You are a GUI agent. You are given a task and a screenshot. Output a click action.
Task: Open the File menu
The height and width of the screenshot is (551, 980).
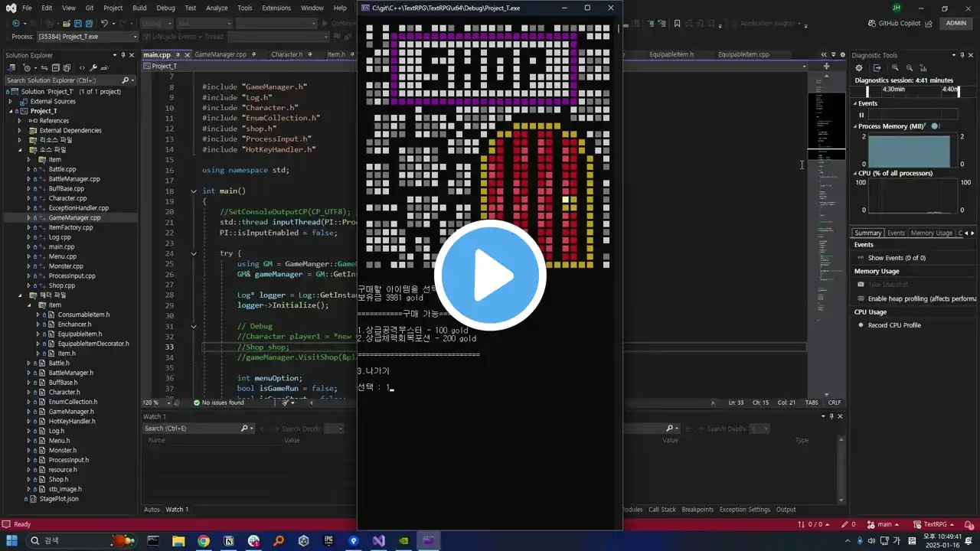click(x=27, y=8)
